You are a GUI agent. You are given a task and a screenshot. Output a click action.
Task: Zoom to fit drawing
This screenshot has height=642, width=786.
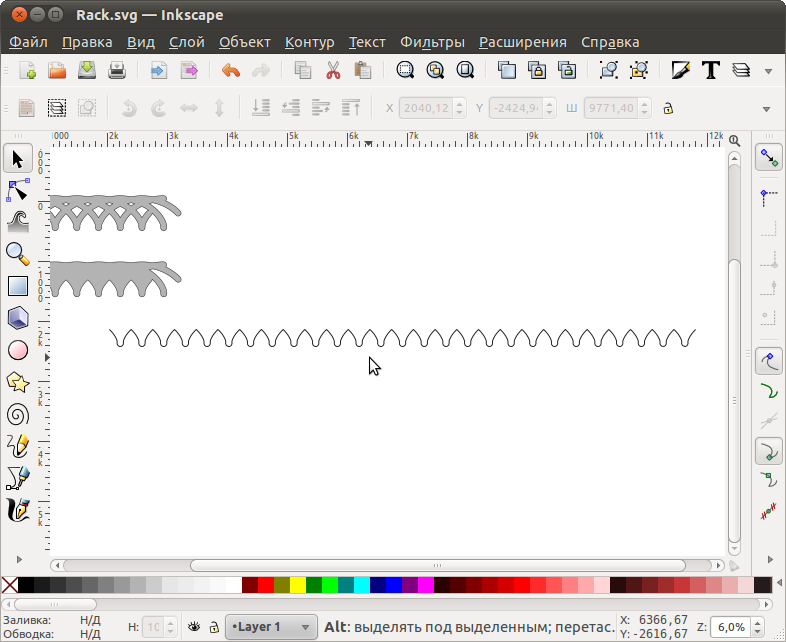435,70
